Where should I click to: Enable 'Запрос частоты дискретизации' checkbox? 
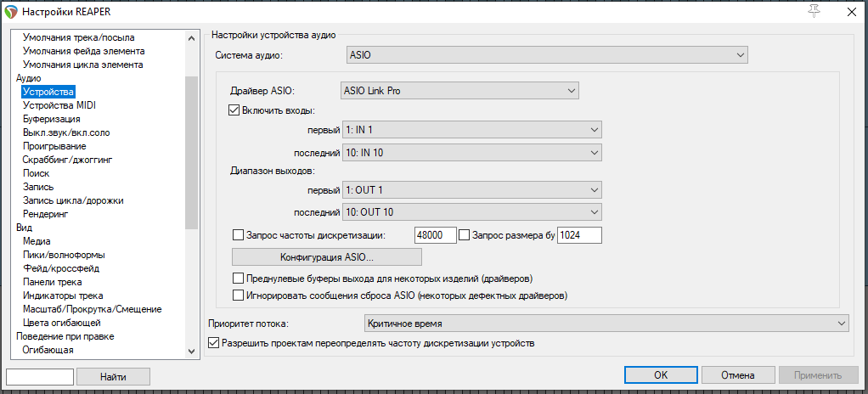[238, 234]
